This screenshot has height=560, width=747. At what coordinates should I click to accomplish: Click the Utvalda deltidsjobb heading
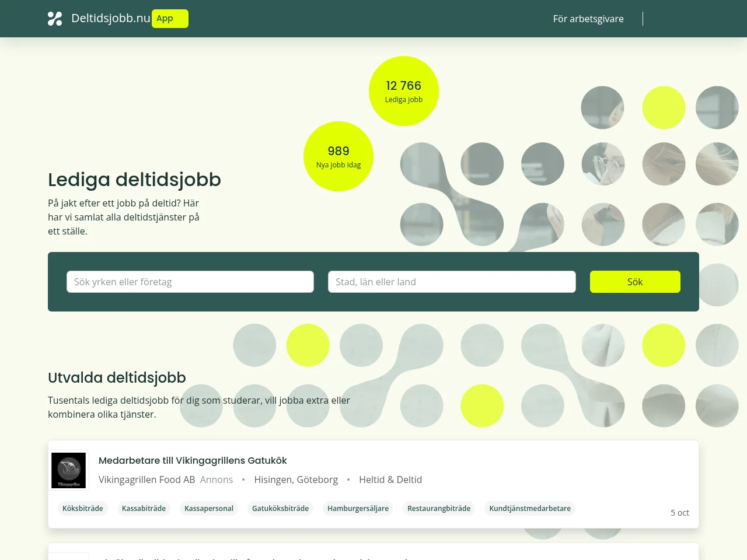click(117, 377)
